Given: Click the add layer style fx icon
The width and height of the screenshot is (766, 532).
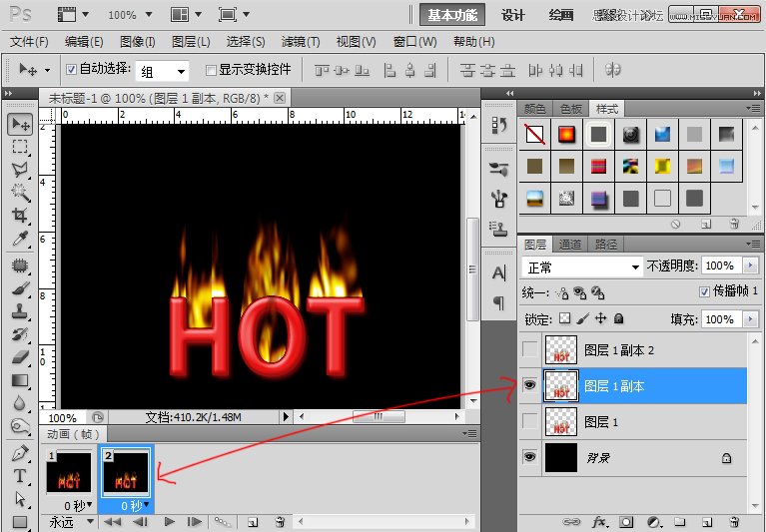Looking at the screenshot, I should tap(600, 521).
